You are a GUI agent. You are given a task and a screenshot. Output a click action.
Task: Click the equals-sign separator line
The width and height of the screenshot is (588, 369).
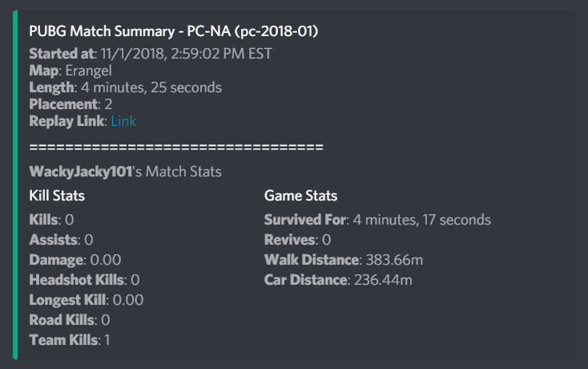[175, 148]
